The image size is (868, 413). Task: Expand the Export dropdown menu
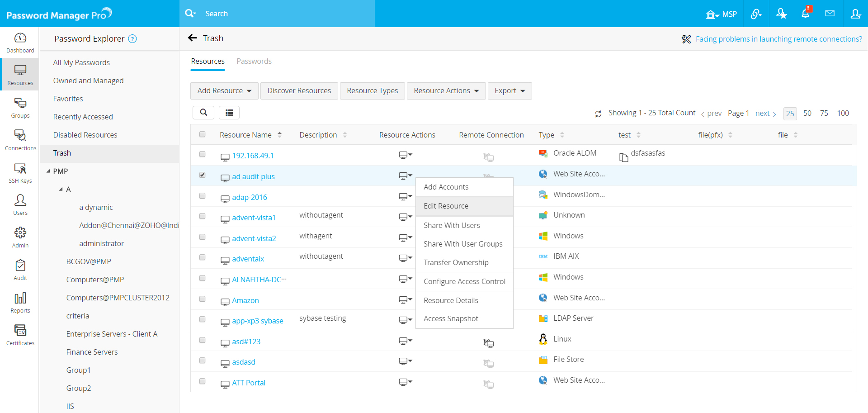[x=509, y=91]
